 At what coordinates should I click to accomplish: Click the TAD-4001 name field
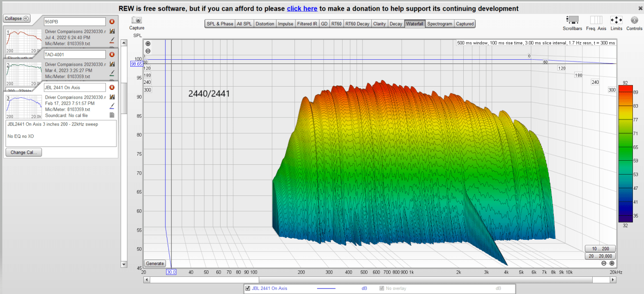click(x=75, y=55)
